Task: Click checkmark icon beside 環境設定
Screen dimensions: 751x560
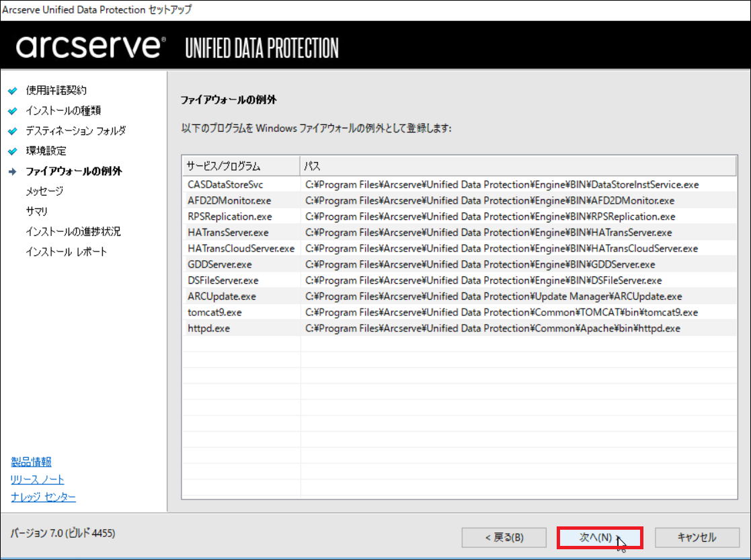Action: [x=13, y=151]
